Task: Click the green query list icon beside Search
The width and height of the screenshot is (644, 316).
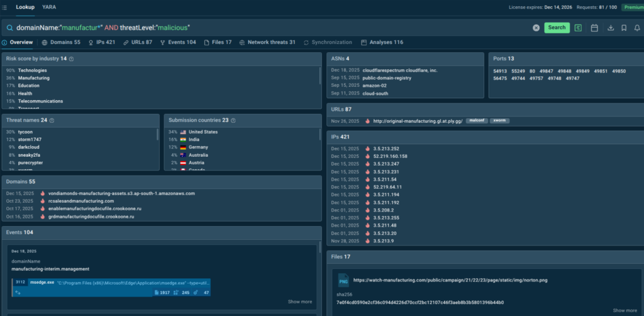Action: 578,28
